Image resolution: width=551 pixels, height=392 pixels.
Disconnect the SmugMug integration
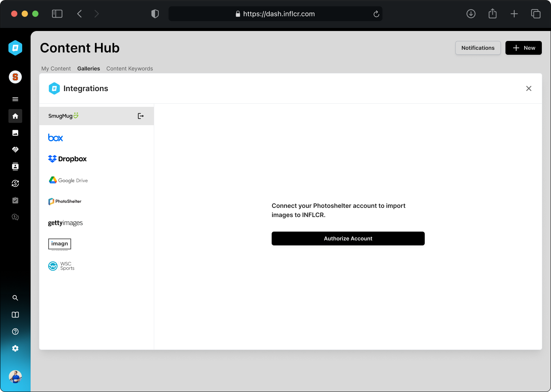[x=140, y=116]
